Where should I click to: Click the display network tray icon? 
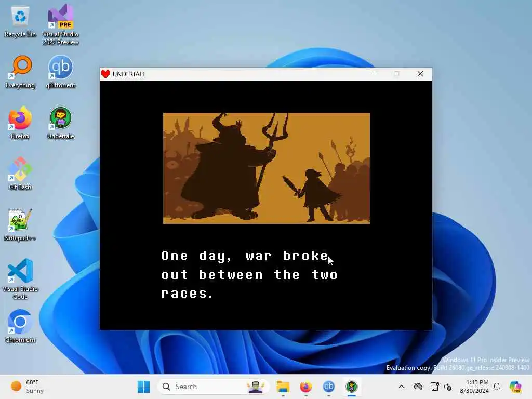(x=434, y=387)
